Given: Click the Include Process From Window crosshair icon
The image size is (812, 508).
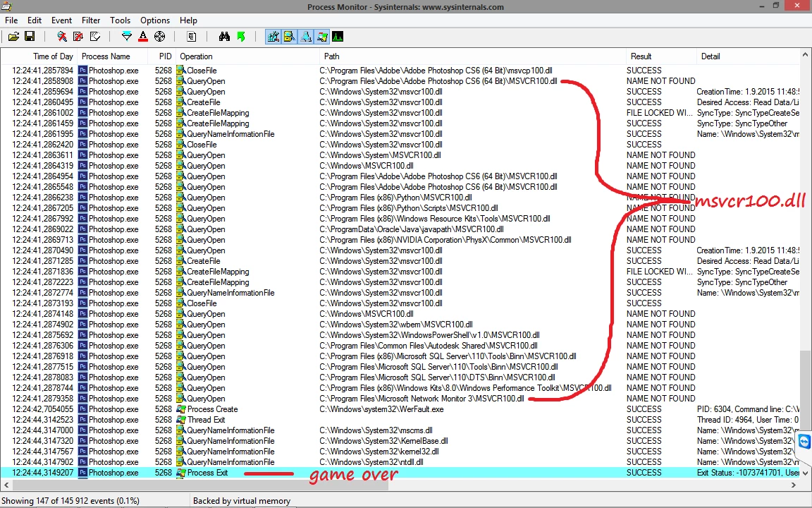Looking at the screenshot, I should pos(159,36).
